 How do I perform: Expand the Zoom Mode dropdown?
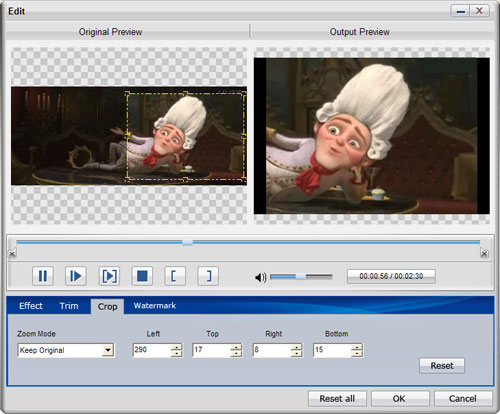108,350
